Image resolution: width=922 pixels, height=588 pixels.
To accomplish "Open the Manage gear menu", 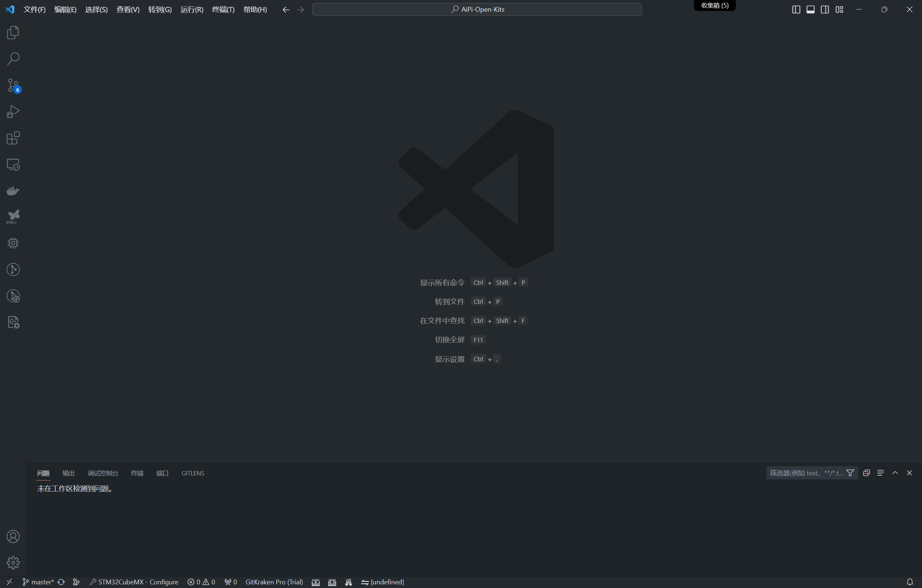I will click(x=13, y=563).
